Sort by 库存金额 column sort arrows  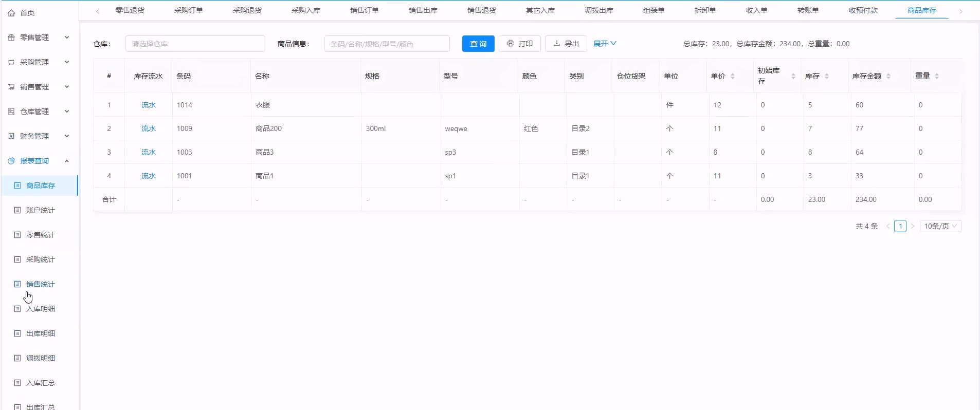click(x=888, y=76)
